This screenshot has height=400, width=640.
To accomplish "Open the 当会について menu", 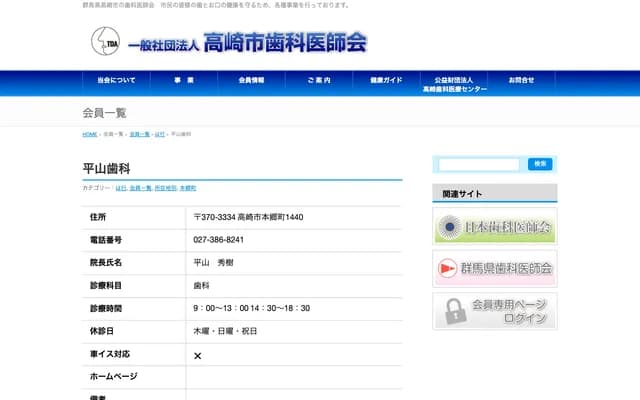I will pos(116,80).
